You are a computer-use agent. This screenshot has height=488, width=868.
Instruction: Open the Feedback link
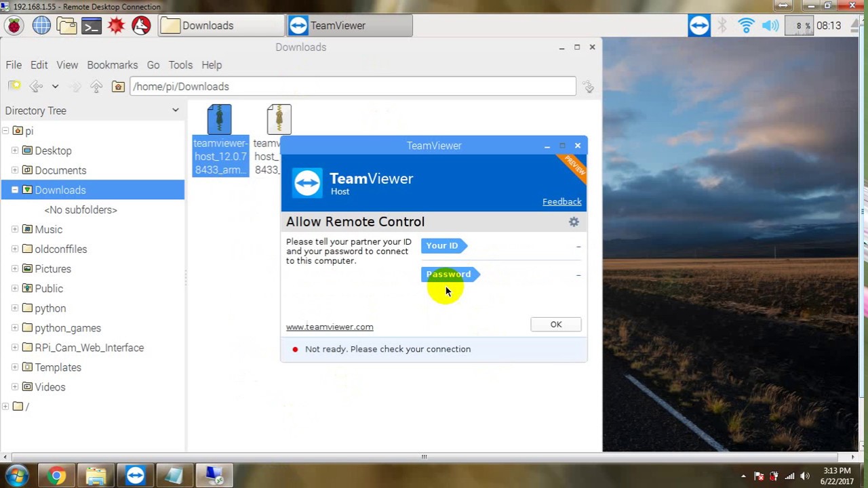coord(562,202)
